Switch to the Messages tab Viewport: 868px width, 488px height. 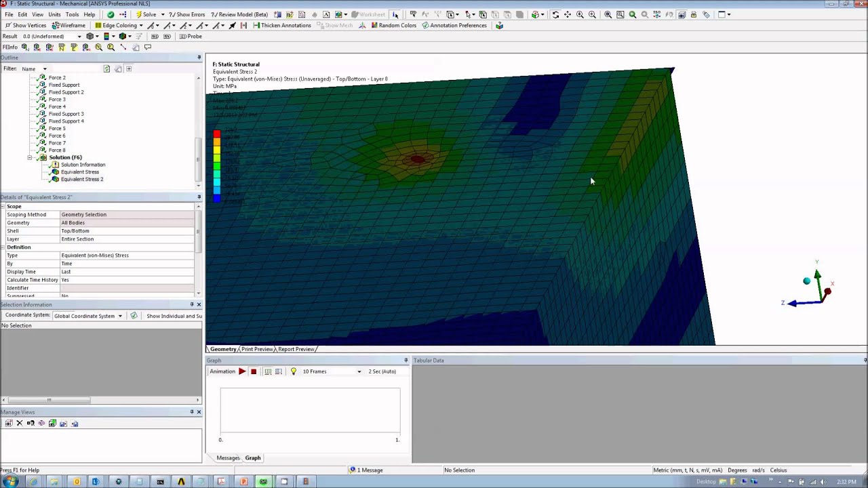[x=228, y=458]
